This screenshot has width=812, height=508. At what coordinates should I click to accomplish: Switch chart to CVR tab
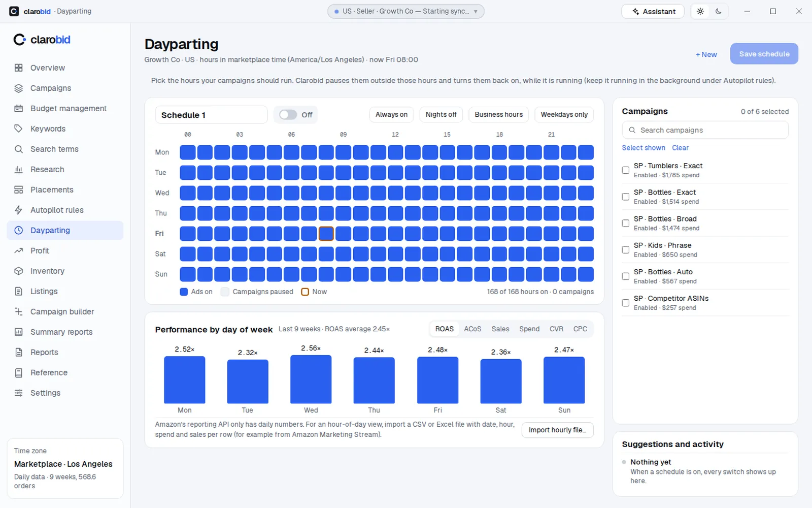coord(556,329)
